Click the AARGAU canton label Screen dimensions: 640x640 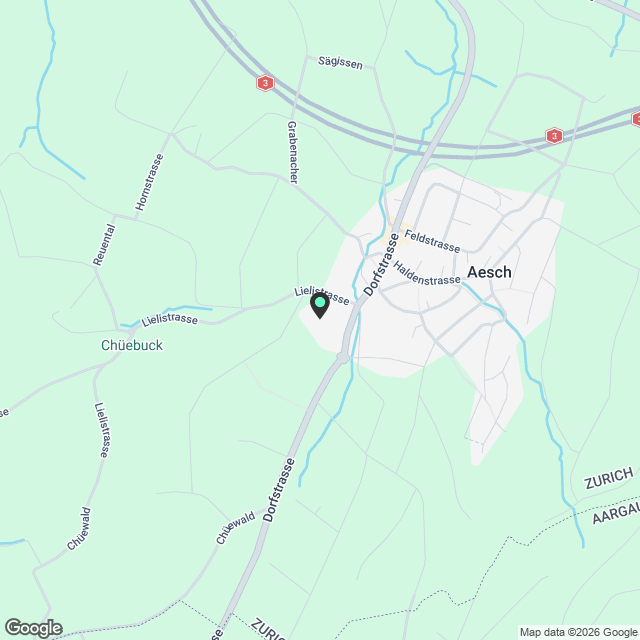click(616, 513)
